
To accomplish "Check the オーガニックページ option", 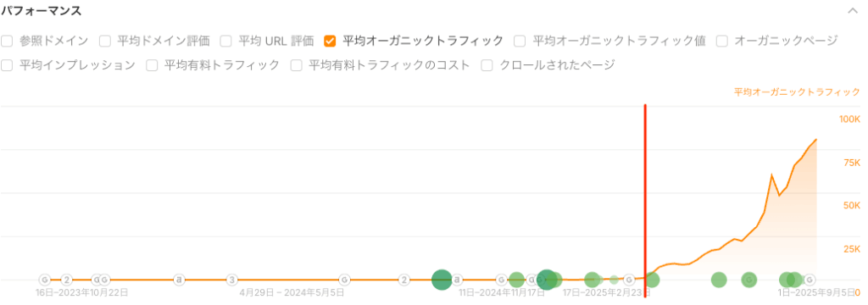I will point(721,41).
